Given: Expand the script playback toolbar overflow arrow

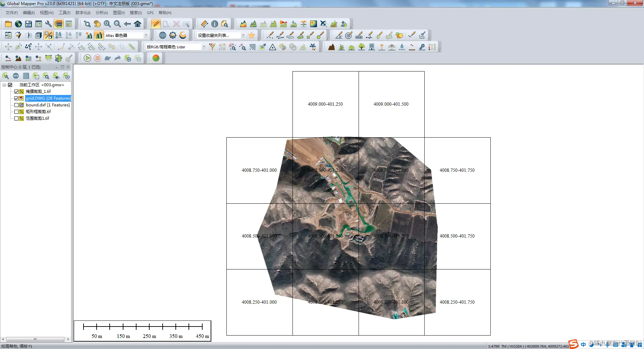Looking at the screenshot, I should click(x=145, y=62).
